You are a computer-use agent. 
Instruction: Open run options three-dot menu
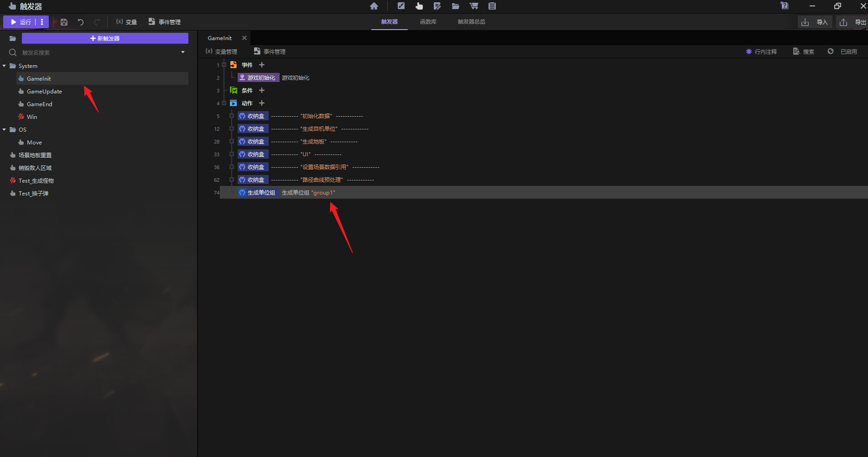(42, 22)
